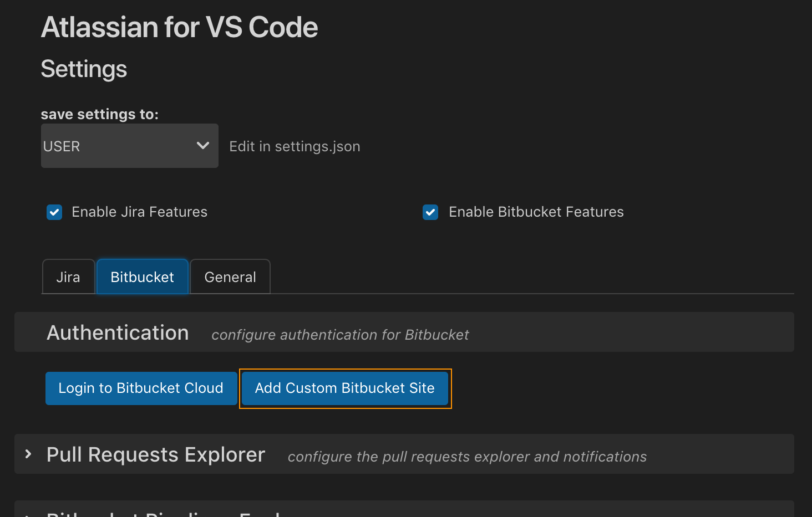
Task: Click the pull requests explorer description text
Action: tap(467, 457)
